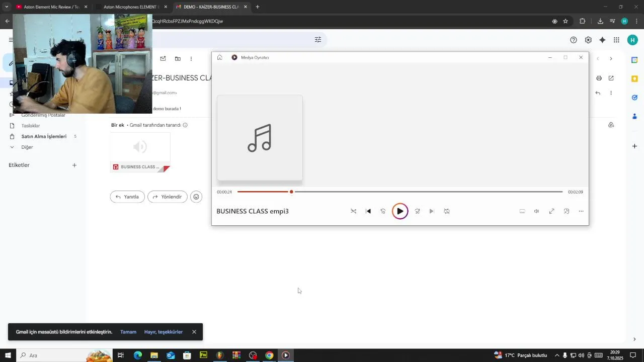644x362 pixels.
Task: Open the Google apps grid
Action: [616, 40]
